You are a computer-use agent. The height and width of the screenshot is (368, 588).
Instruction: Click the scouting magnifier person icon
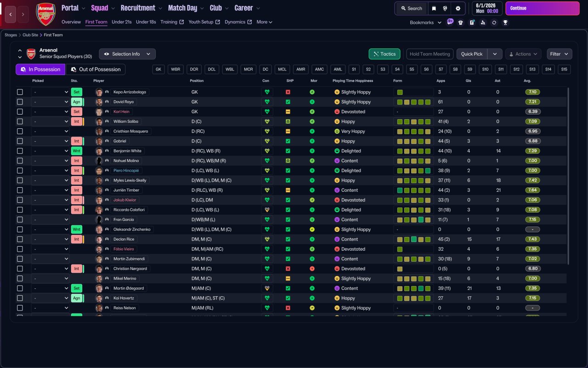[x=483, y=23]
